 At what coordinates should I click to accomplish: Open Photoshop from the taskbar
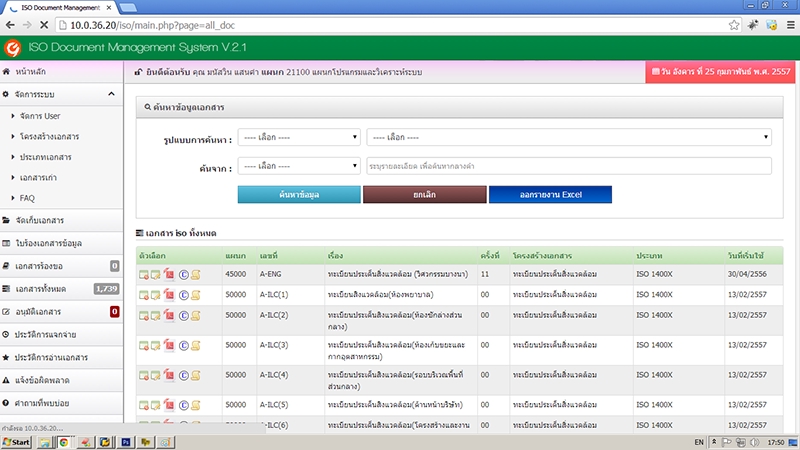125,442
